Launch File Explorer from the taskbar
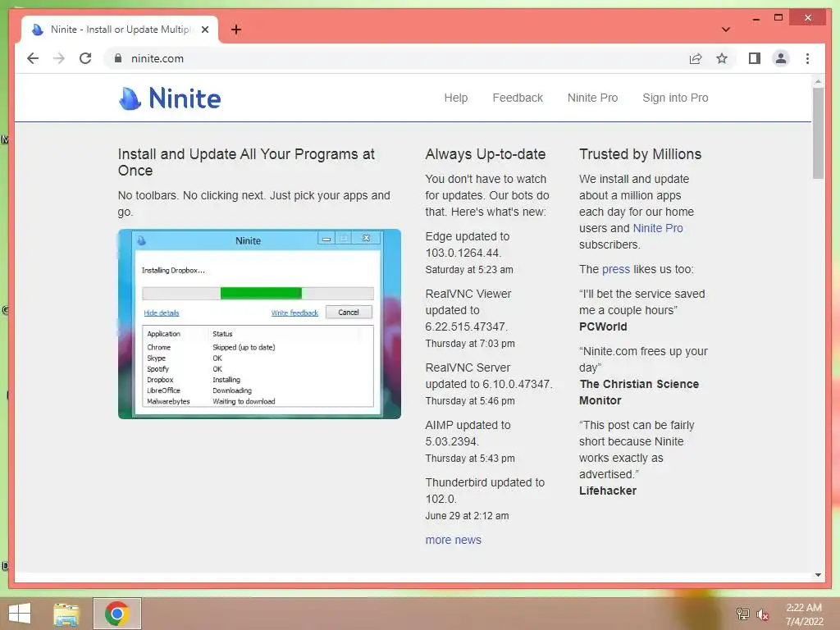The height and width of the screenshot is (630, 840). [x=66, y=614]
